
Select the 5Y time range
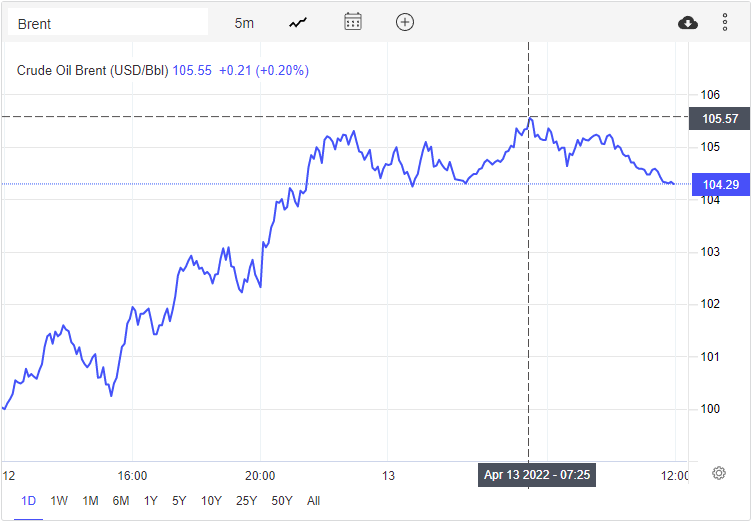click(179, 500)
